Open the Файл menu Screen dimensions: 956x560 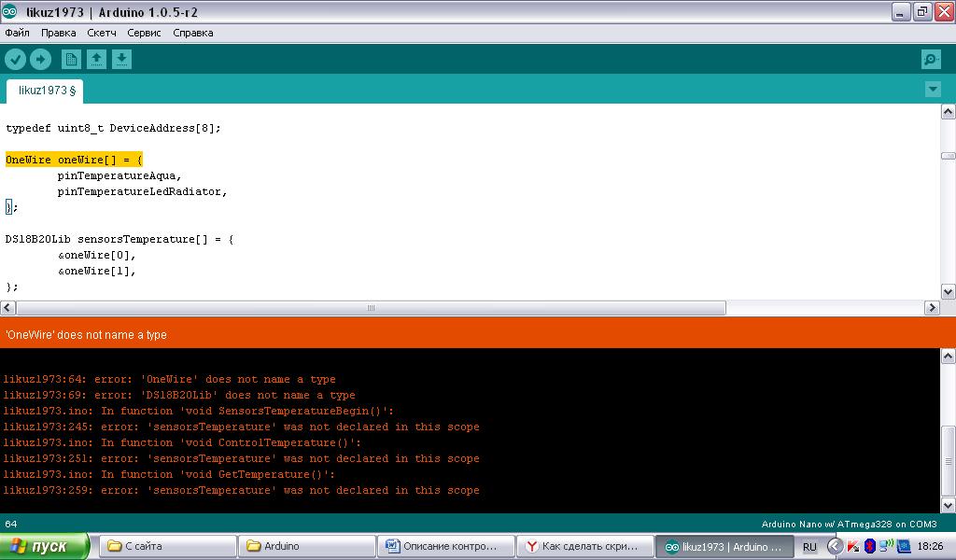click(17, 33)
